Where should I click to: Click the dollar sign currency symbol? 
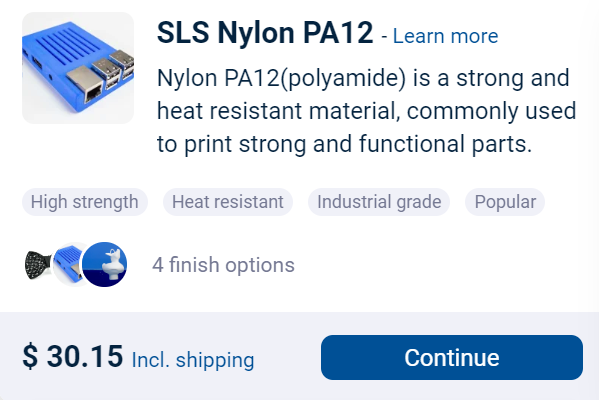30,356
